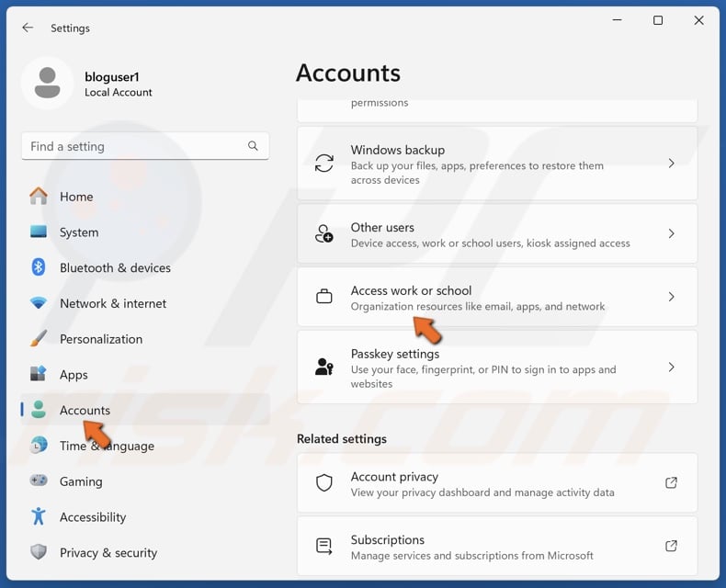Click the Other users add-person icon

(324, 233)
